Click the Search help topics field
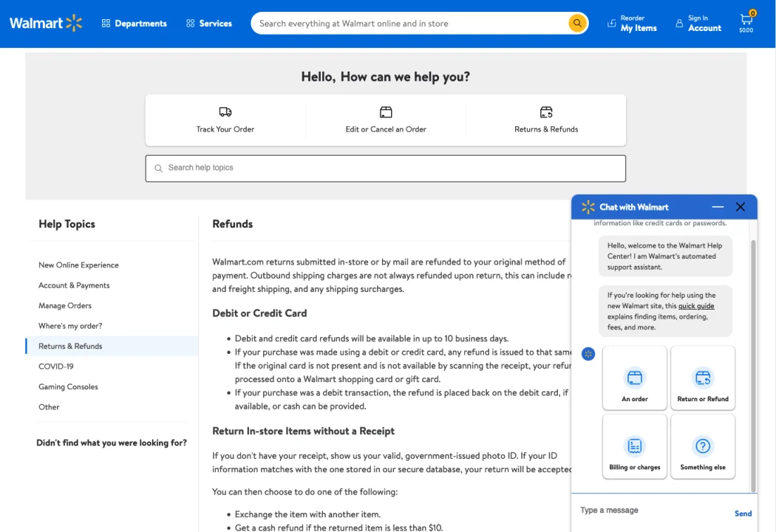The width and height of the screenshot is (776, 532). (386, 168)
